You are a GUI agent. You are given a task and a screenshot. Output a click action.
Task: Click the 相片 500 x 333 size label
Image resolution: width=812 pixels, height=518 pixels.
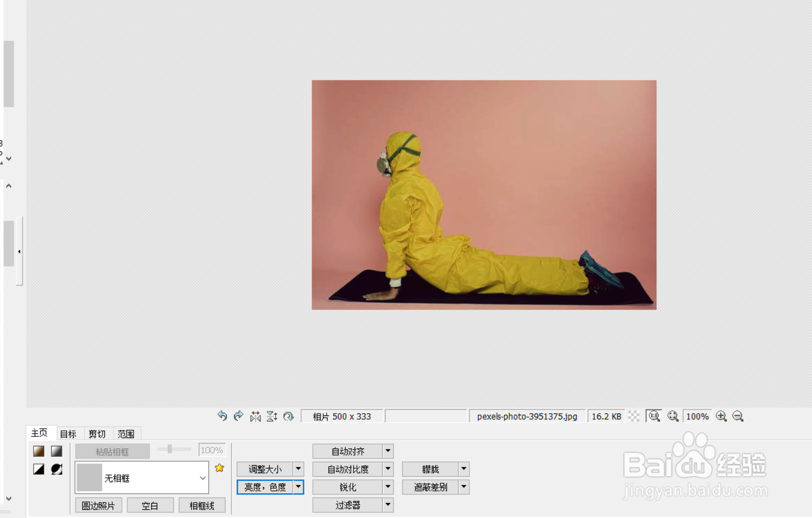(x=342, y=416)
